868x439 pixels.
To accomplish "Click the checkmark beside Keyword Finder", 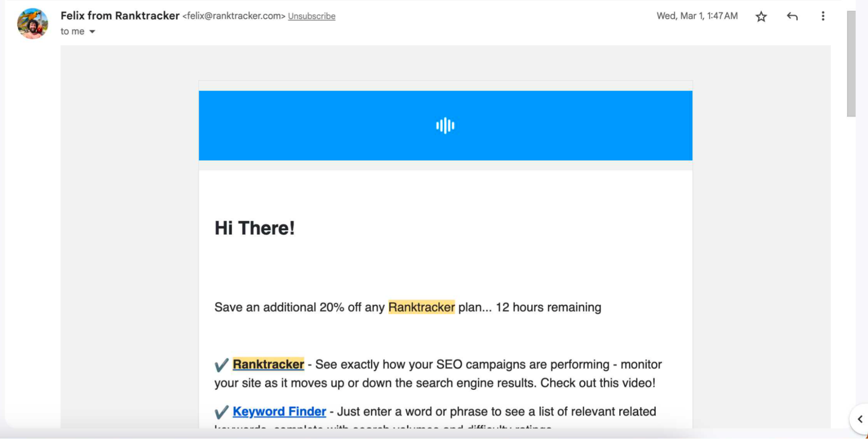I will 221,412.
